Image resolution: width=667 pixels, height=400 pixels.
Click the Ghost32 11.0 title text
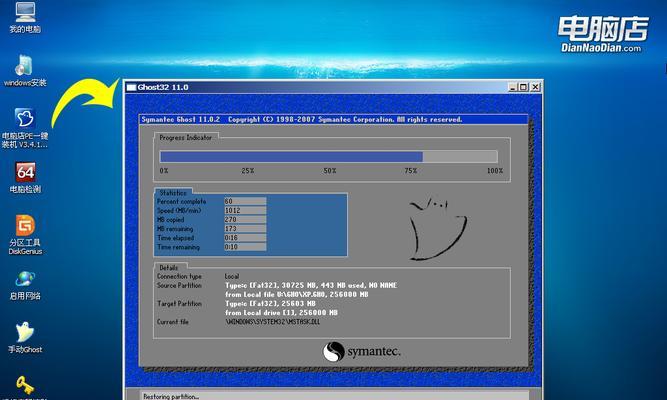tap(163, 87)
